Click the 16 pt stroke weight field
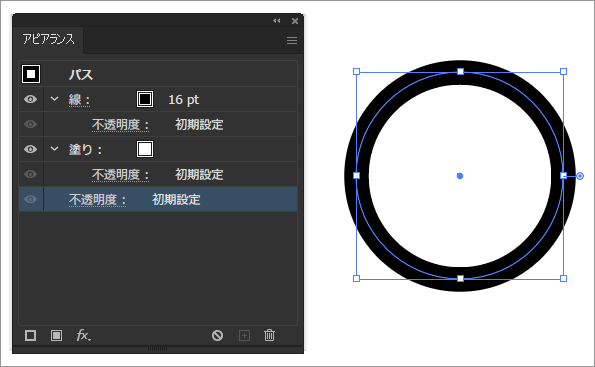The height and width of the screenshot is (367, 595). point(184,100)
